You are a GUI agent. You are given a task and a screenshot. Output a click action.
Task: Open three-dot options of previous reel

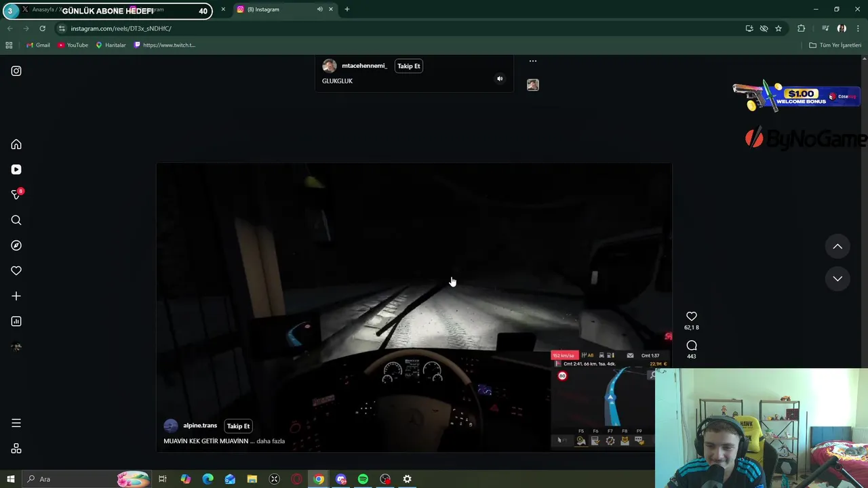tap(532, 61)
